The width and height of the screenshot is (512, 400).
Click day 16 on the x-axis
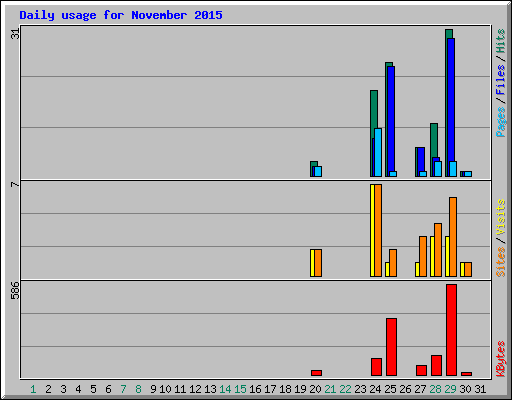[x=255, y=389]
